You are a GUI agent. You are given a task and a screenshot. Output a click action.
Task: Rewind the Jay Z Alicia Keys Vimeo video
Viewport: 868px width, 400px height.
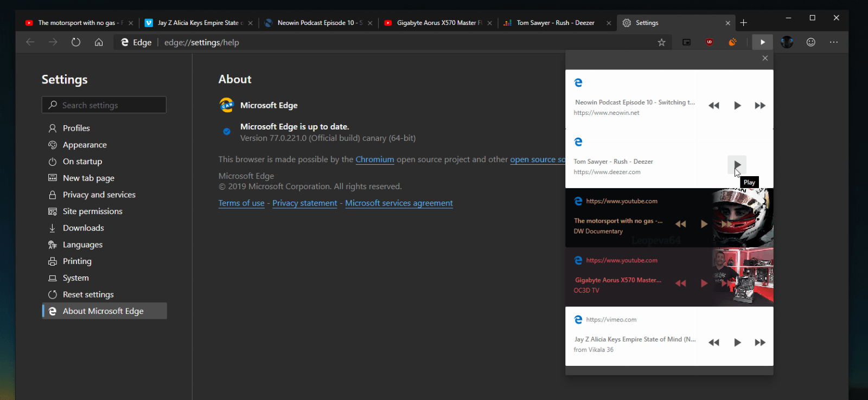tap(714, 343)
